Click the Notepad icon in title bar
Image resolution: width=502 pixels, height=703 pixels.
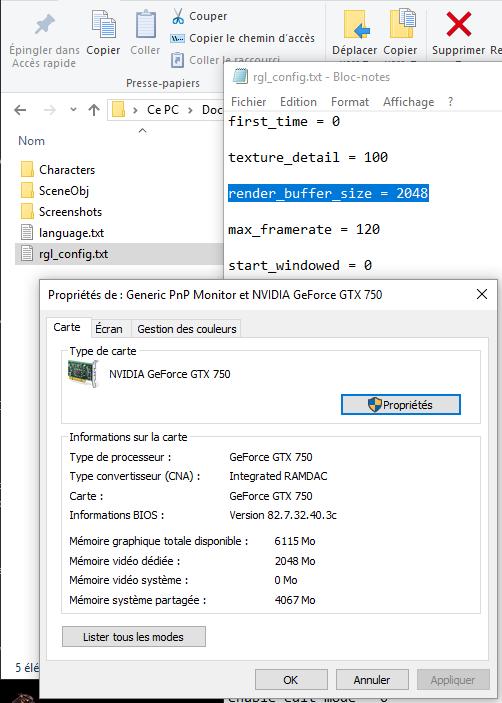click(240, 76)
